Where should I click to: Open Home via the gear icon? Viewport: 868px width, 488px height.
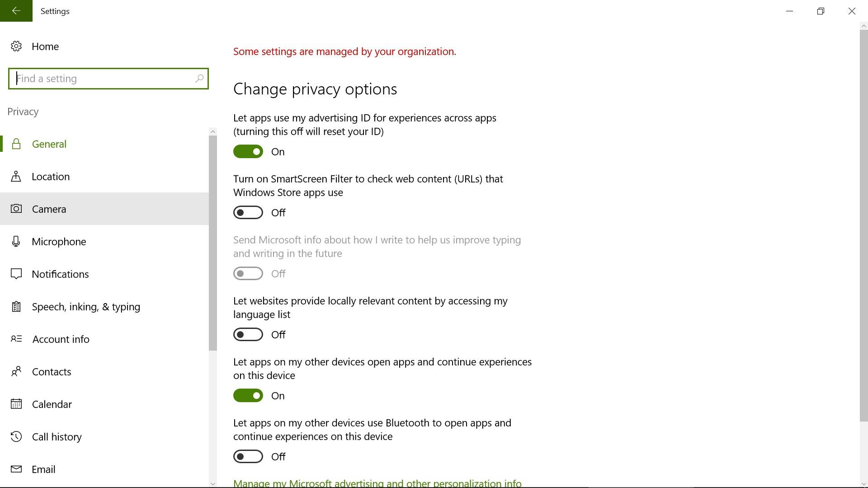(x=16, y=46)
